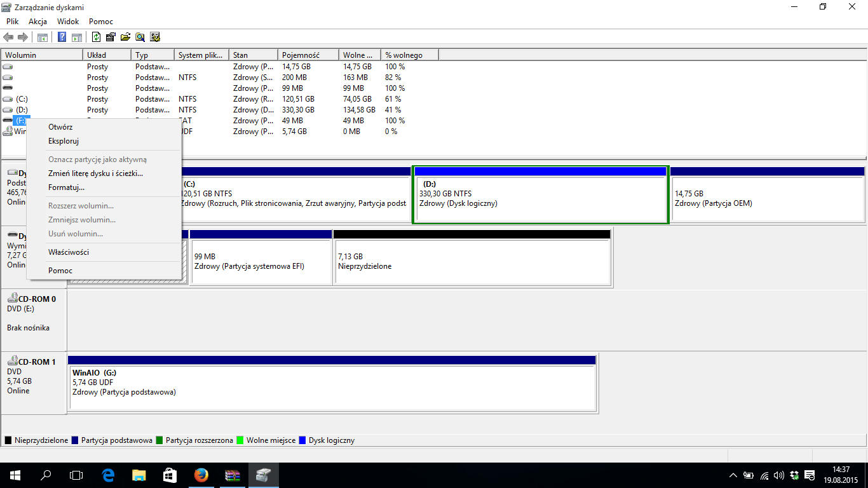Click the Refresh toolbar icon with green arrows
This screenshot has width=868, height=488.
point(96,37)
